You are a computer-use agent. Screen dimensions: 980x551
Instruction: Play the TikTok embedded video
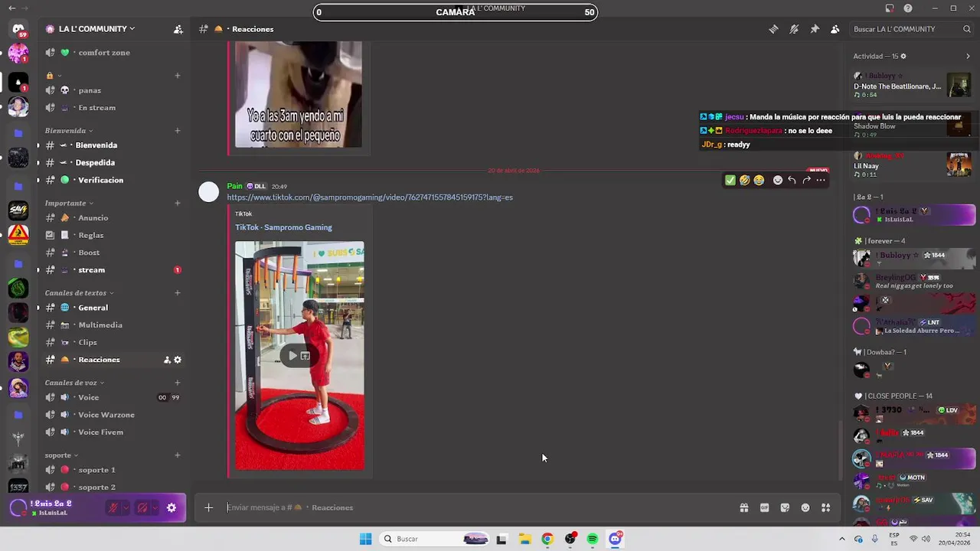[x=292, y=356]
